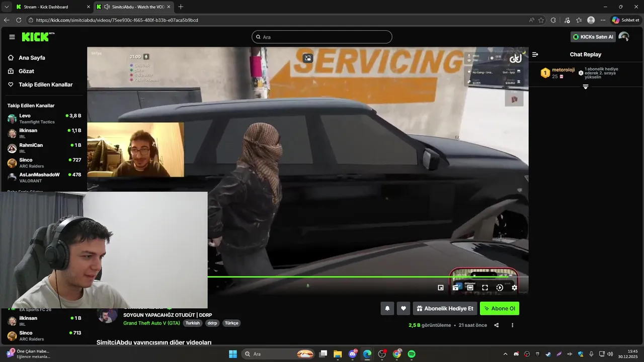Share the video with share icon
644x362 pixels.
497,325
